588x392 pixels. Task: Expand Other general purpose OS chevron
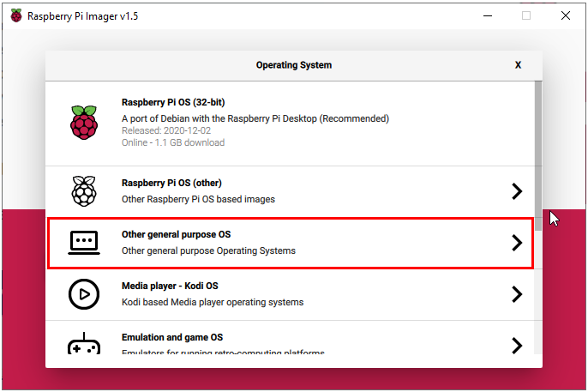tap(517, 243)
